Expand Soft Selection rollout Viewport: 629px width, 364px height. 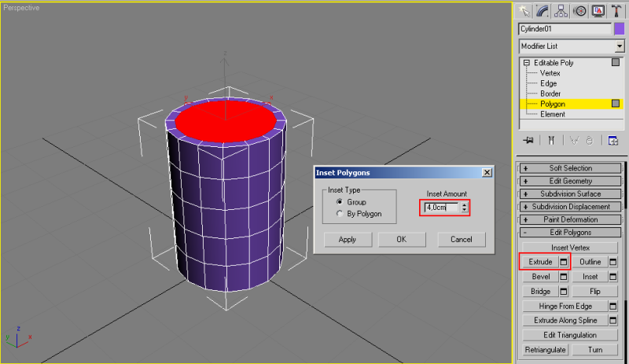571,168
